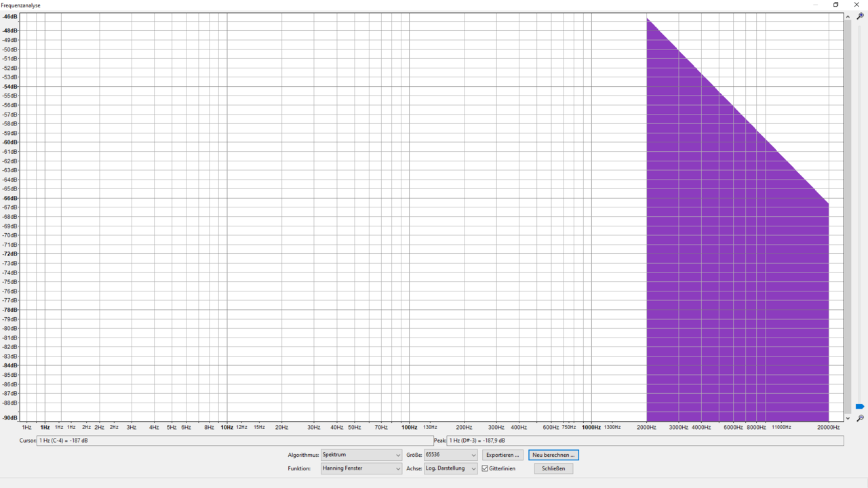Click the -54dB axis label

(10, 86)
